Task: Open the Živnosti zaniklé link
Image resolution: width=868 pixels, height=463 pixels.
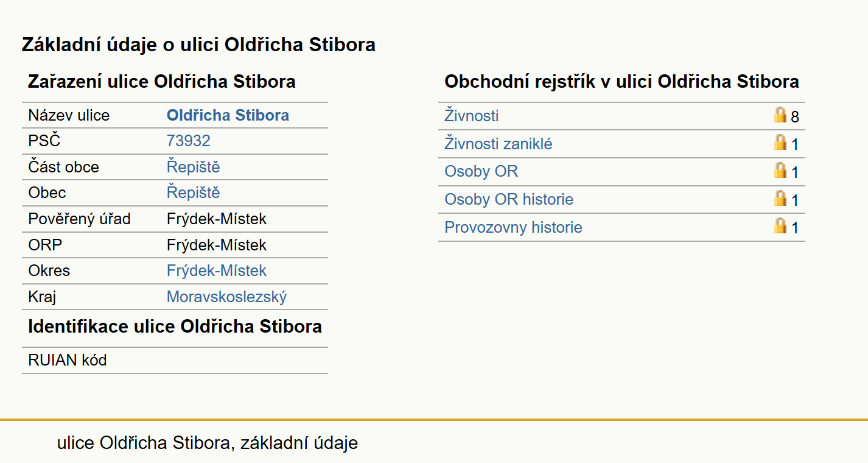Action: (x=499, y=144)
